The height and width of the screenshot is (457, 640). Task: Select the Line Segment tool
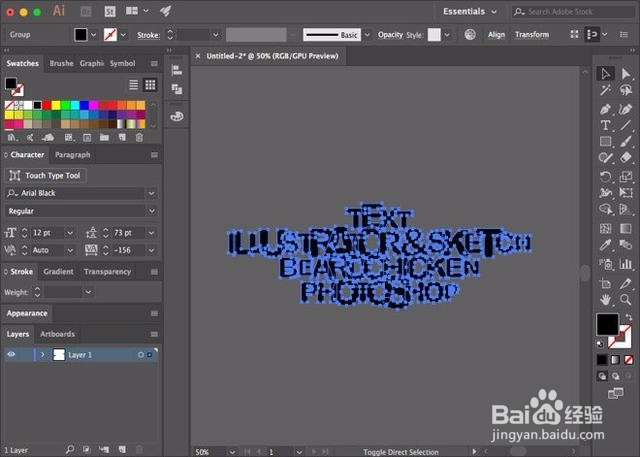(x=626, y=125)
